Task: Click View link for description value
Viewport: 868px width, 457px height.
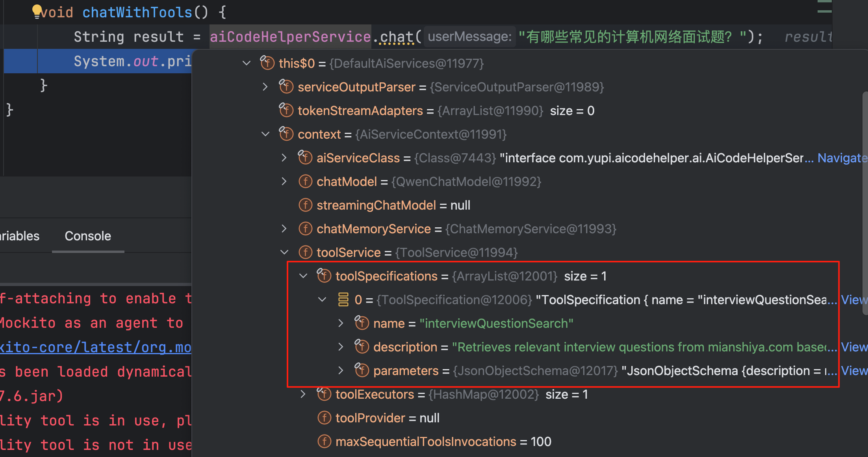Action: (x=854, y=347)
